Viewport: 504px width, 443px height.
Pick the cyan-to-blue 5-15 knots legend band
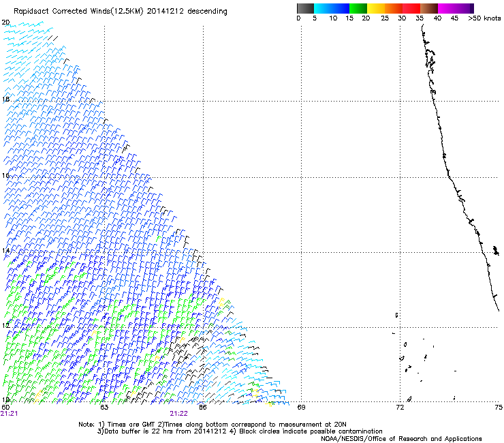coord(332,8)
